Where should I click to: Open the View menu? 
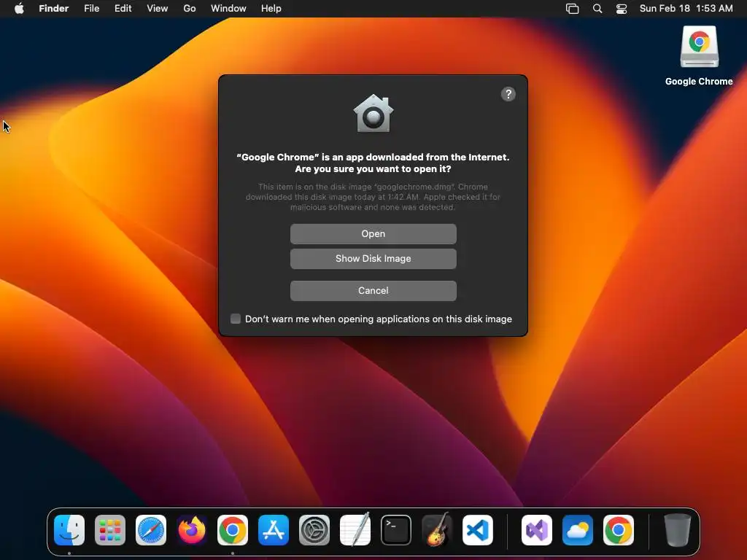click(x=158, y=9)
